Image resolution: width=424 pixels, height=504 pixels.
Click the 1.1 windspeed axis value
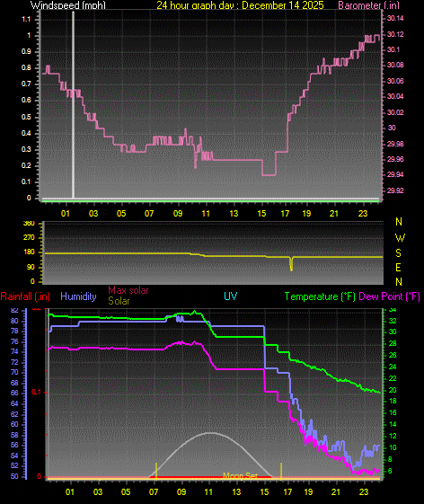pyautogui.click(x=26, y=19)
